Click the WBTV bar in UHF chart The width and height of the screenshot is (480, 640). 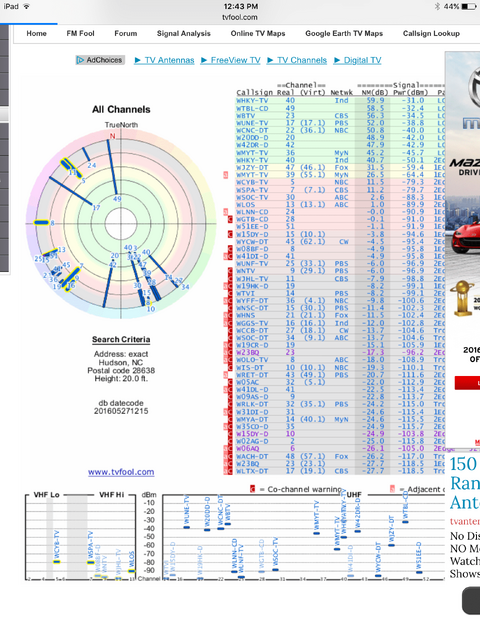pos(228,524)
